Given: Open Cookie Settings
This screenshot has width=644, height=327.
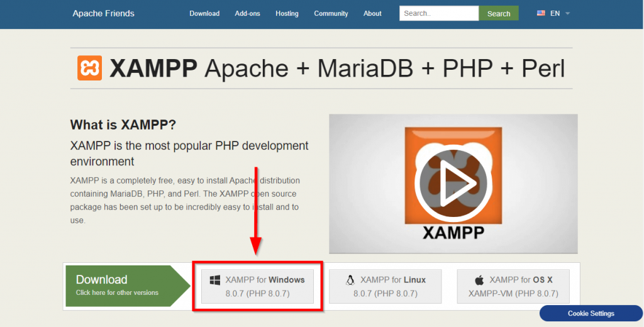Looking at the screenshot, I should pyautogui.click(x=591, y=313).
